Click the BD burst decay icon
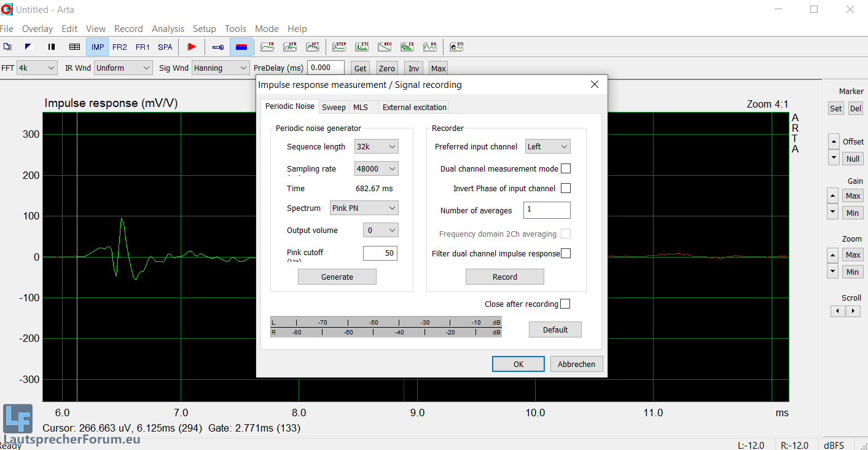The image size is (868, 450). click(x=430, y=47)
